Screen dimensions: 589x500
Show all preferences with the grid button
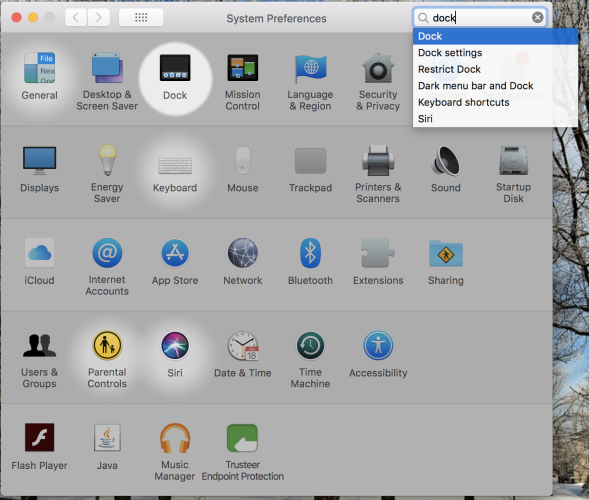(x=141, y=17)
